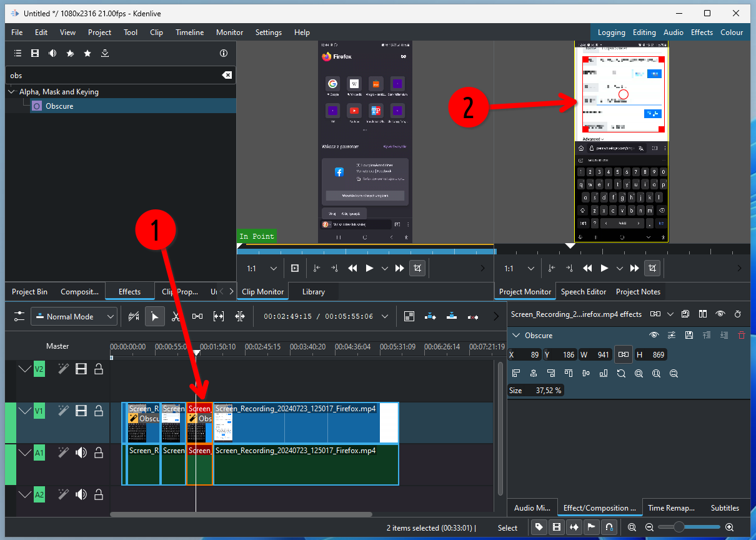Center Obscure rectangle vertically
This screenshot has height=540, width=756.
coord(586,373)
